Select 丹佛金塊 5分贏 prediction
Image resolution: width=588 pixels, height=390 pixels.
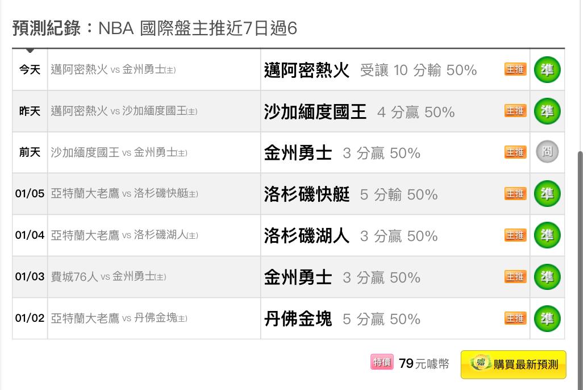[342, 319]
